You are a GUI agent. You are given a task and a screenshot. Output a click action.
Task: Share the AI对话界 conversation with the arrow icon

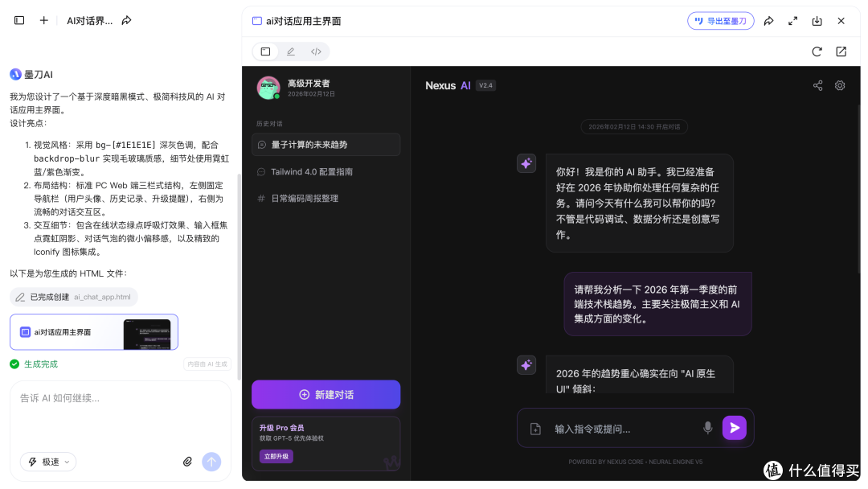coord(127,20)
